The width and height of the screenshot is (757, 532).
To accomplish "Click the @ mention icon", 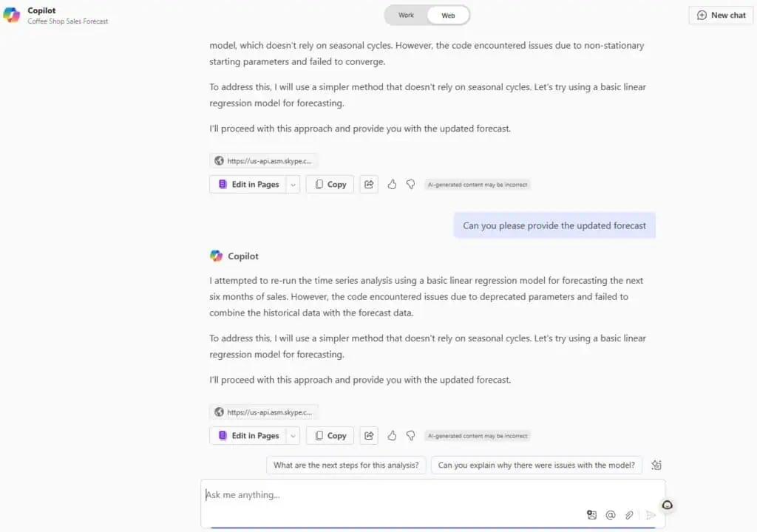I will coord(611,515).
